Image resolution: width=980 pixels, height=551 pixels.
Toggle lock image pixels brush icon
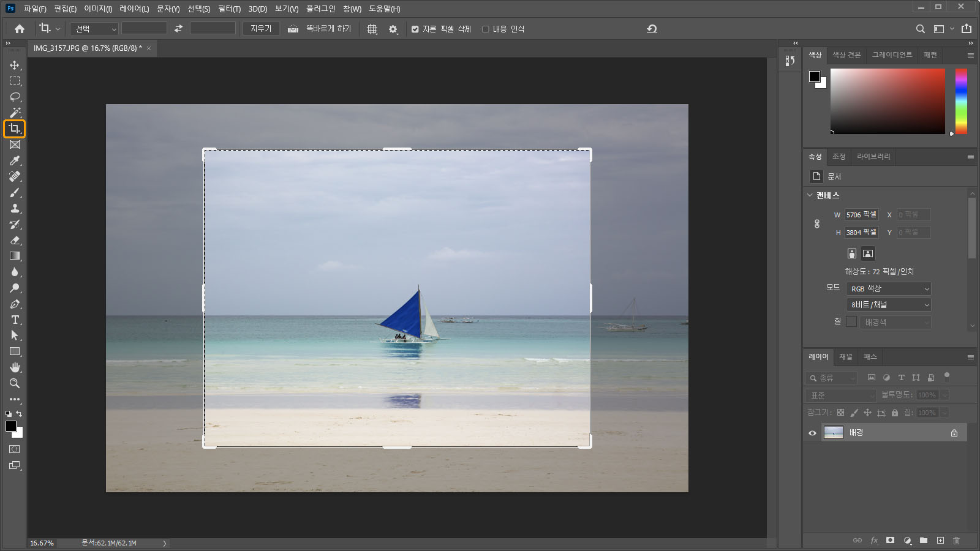point(854,413)
